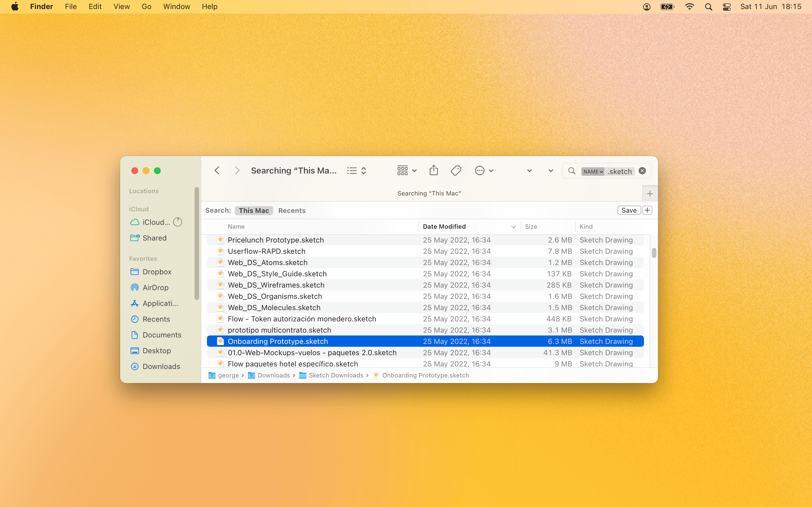The image size is (812, 507).
Task: Click the Add new folder button
Action: [649, 193]
